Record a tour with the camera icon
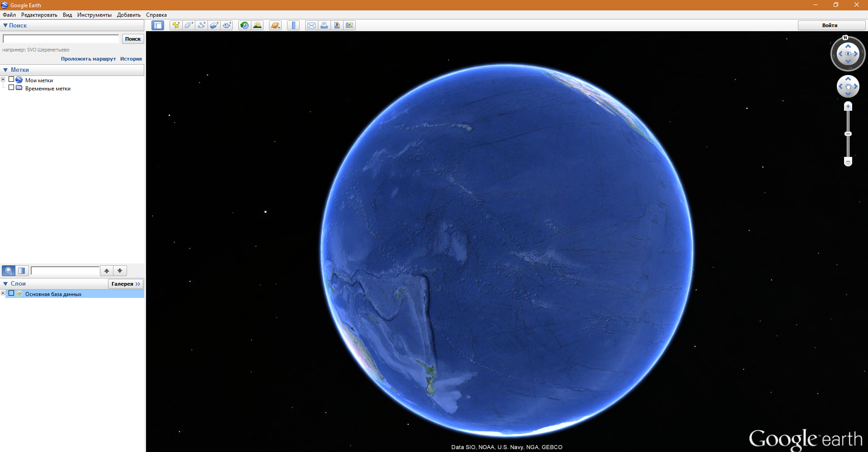The width and height of the screenshot is (868, 452). (x=227, y=25)
